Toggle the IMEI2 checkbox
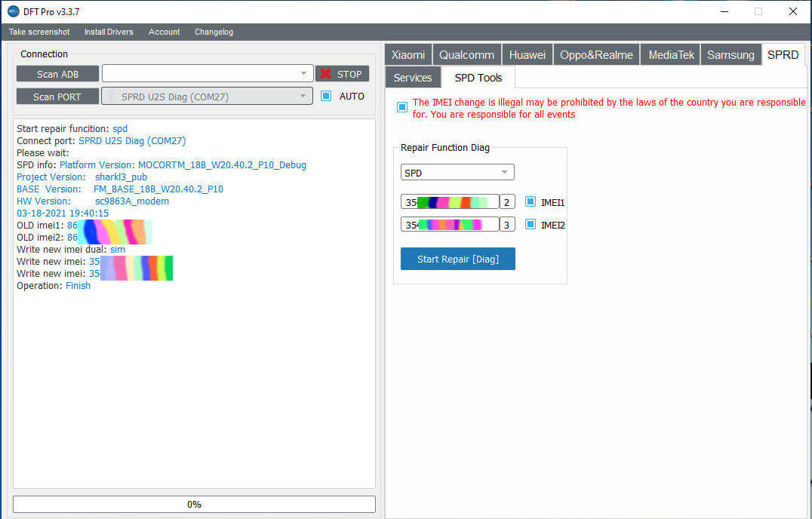 point(531,224)
